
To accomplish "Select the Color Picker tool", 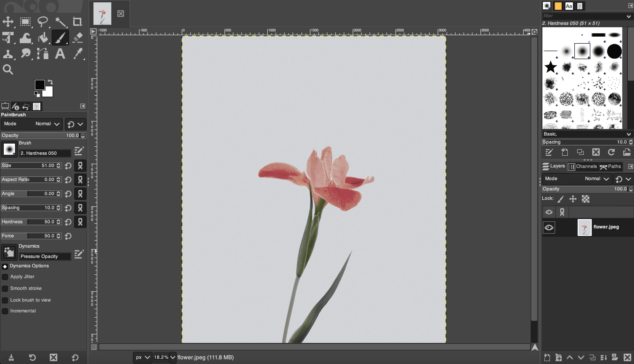I will click(78, 53).
